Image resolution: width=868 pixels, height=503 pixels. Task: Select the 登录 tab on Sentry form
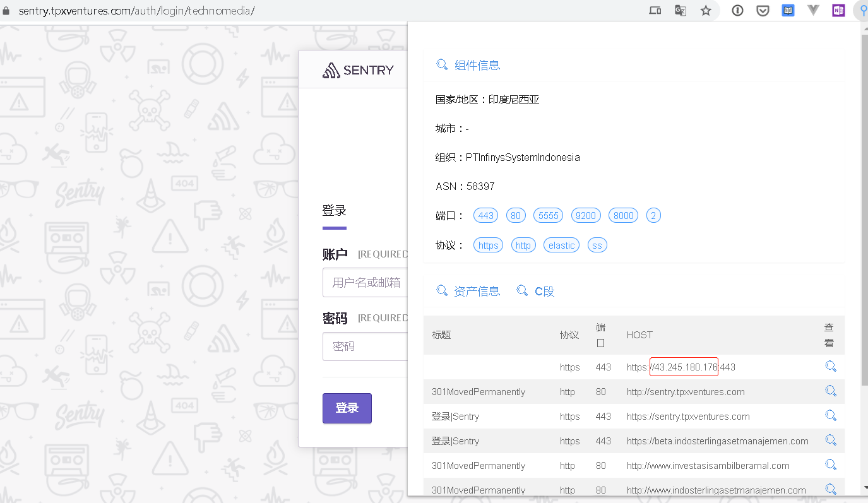pos(335,211)
